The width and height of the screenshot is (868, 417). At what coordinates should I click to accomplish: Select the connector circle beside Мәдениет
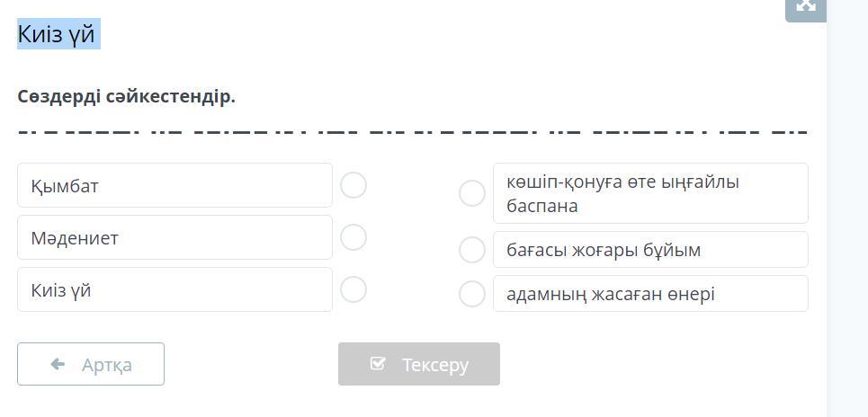353,237
